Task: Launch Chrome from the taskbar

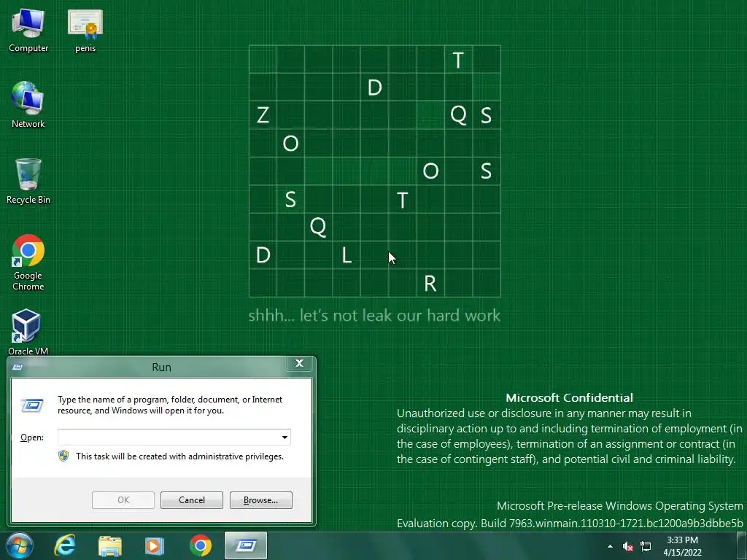Action: pyautogui.click(x=201, y=545)
